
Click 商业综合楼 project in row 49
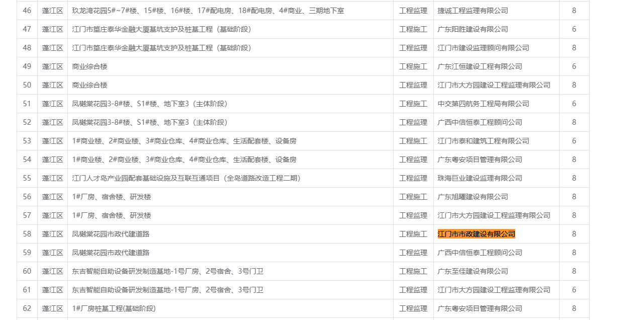click(89, 66)
